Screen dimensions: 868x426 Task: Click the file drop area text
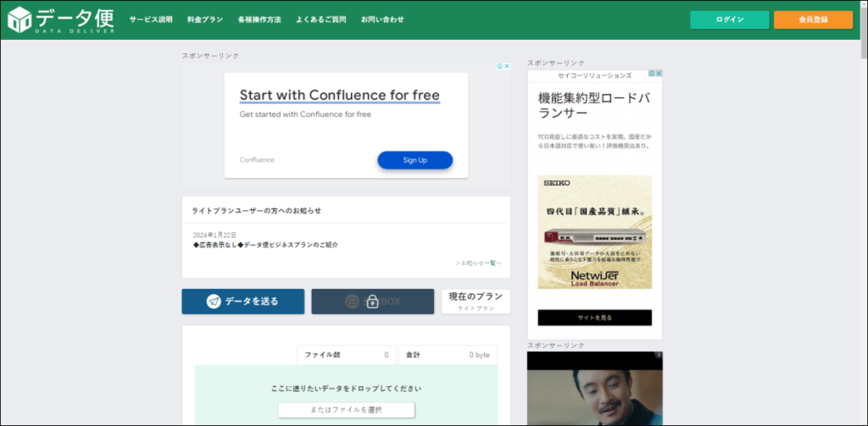pos(346,389)
